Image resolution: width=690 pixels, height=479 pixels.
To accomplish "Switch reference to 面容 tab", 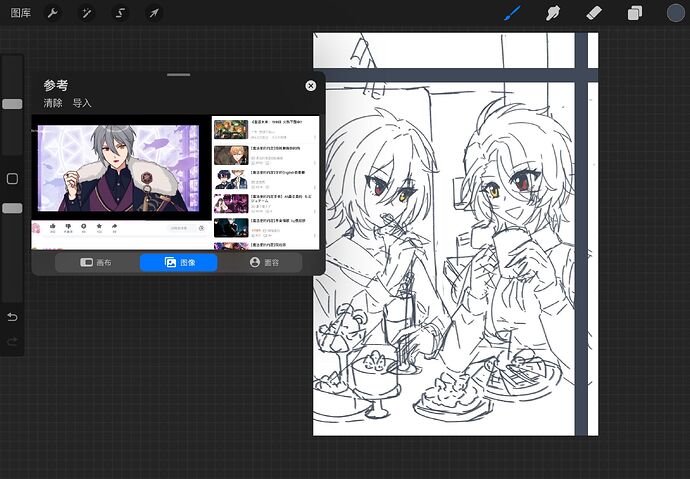I will [264, 263].
